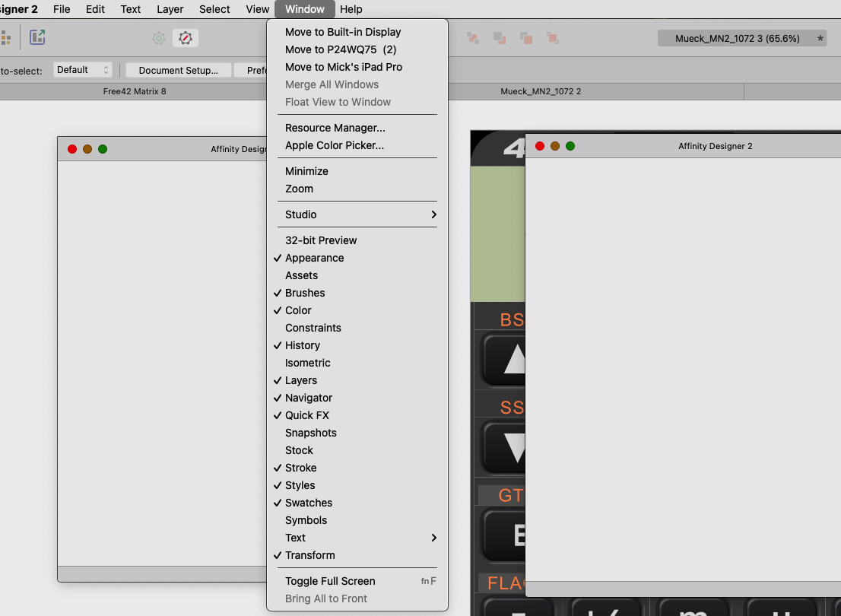
Task: Uncheck the Navigator panel
Action: [x=357, y=398]
